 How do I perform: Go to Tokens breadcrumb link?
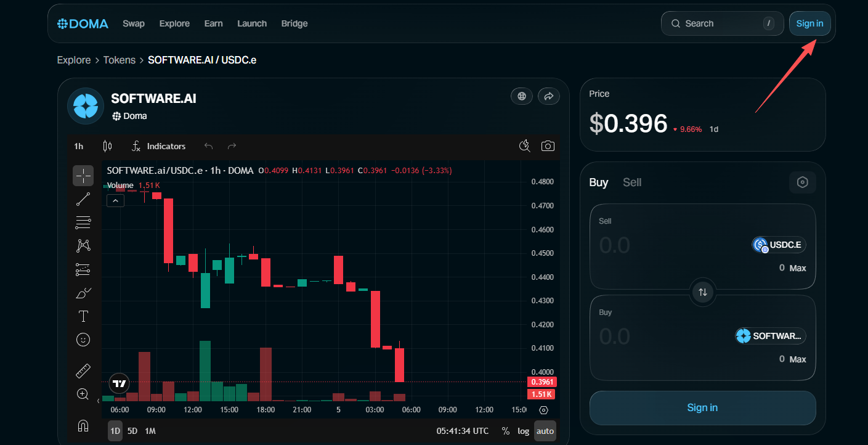click(120, 60)
